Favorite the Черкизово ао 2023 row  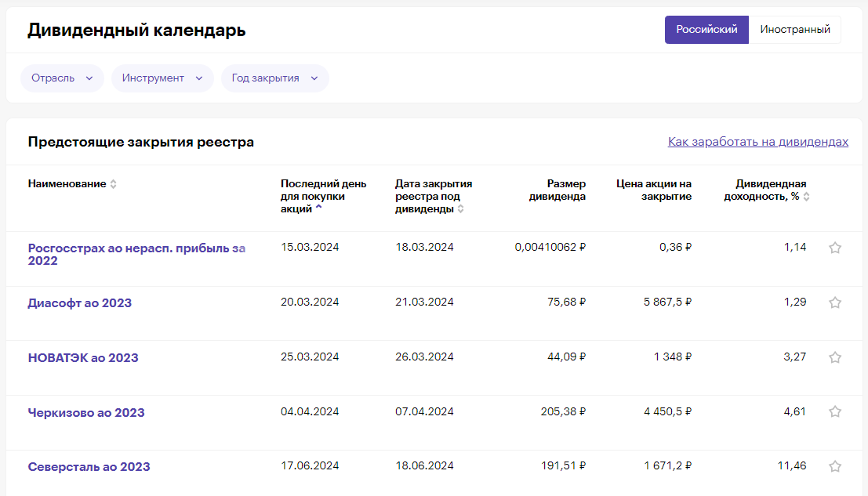coord(835,411)
